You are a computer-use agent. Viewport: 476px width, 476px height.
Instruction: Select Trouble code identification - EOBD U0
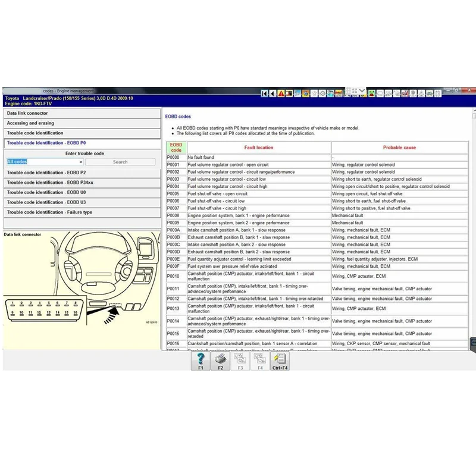(x=82, y=192)
